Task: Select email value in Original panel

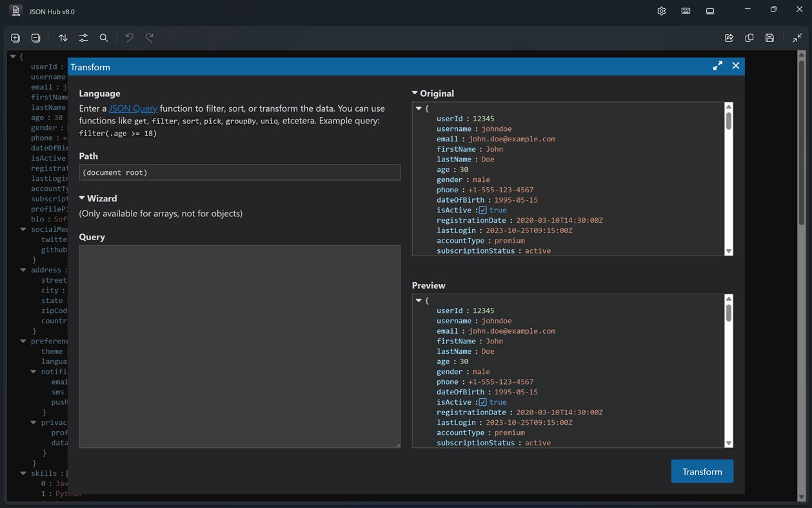Action: [x=511, y=139]
